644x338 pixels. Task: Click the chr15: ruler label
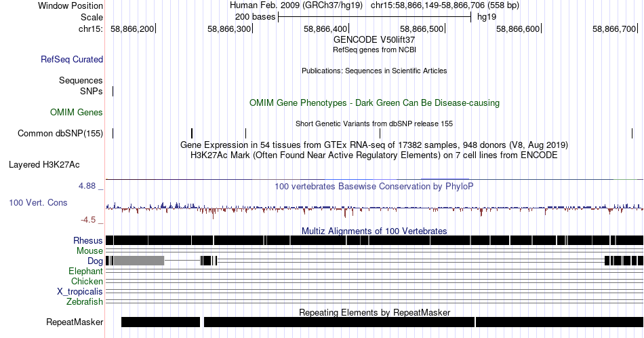coord(91,29)
